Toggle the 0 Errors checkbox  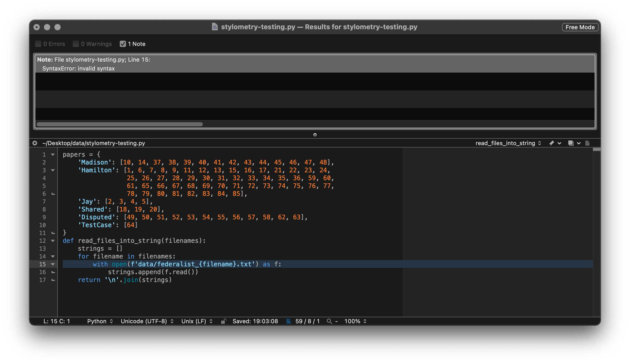point(38,44)
